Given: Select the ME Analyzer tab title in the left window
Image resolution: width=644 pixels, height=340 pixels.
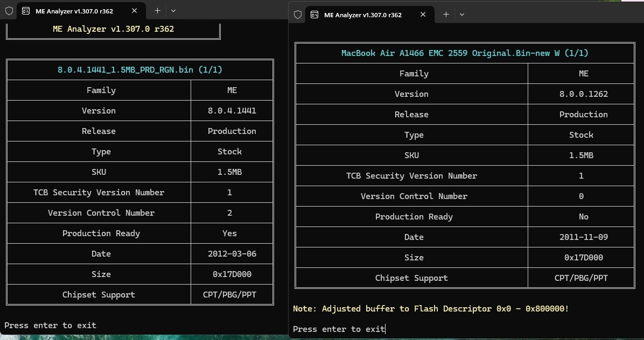Looking at the screenshot, I should (74, 11).
